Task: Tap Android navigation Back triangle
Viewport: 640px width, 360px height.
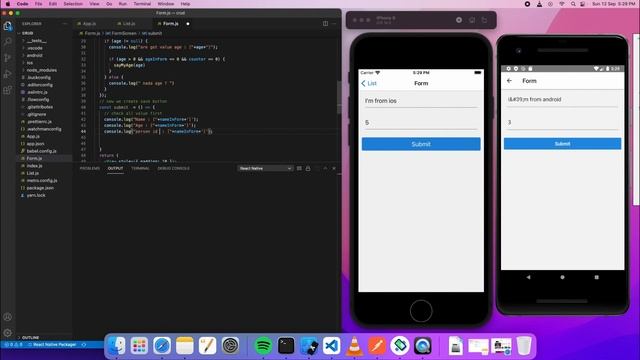Action: click(528, 277)
